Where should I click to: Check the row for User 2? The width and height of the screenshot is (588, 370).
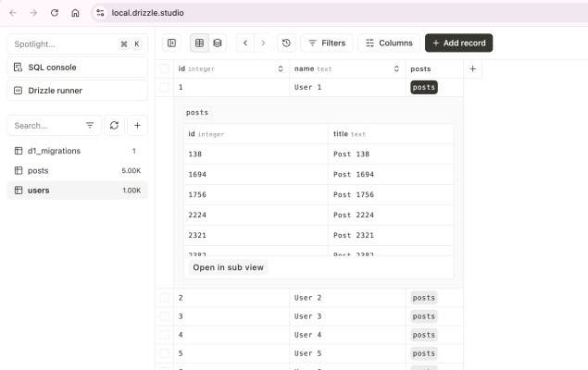click(164, 298)
